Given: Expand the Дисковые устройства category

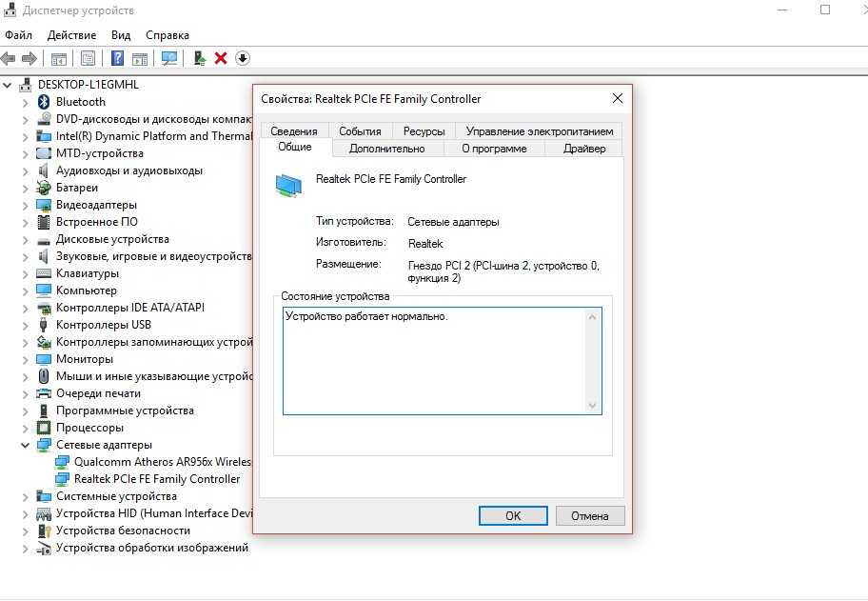Looking at the screenshot, I should tap(25, 240).
